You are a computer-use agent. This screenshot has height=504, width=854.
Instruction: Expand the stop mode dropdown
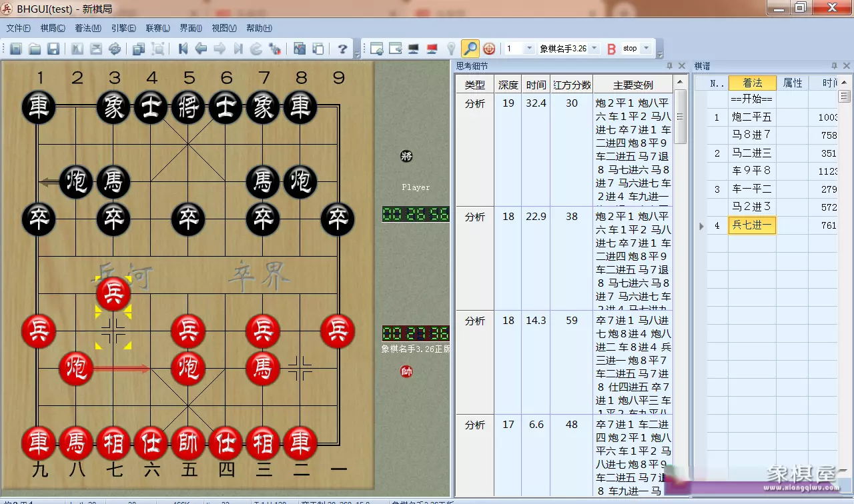[x=646, y=49]
